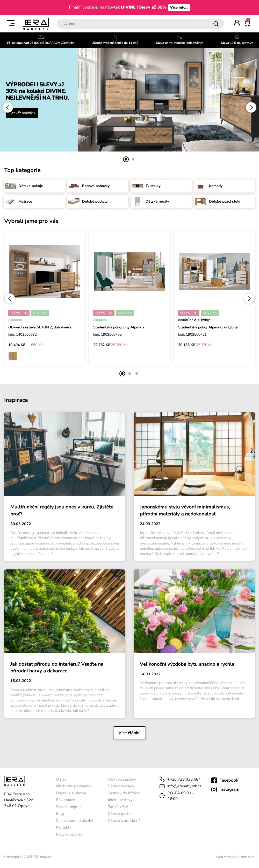The width and height of the screenshot is (259, 868).
Task: Select the second hero slider dot
Action: pyautogui.click(x=133, y=159)
